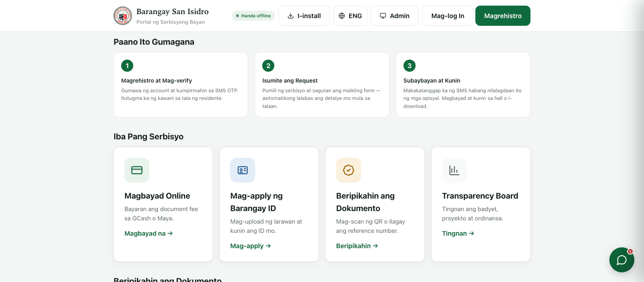This screenshot has height=282, width=644.
Task: Click step 1 number circle
Action: 127,66
